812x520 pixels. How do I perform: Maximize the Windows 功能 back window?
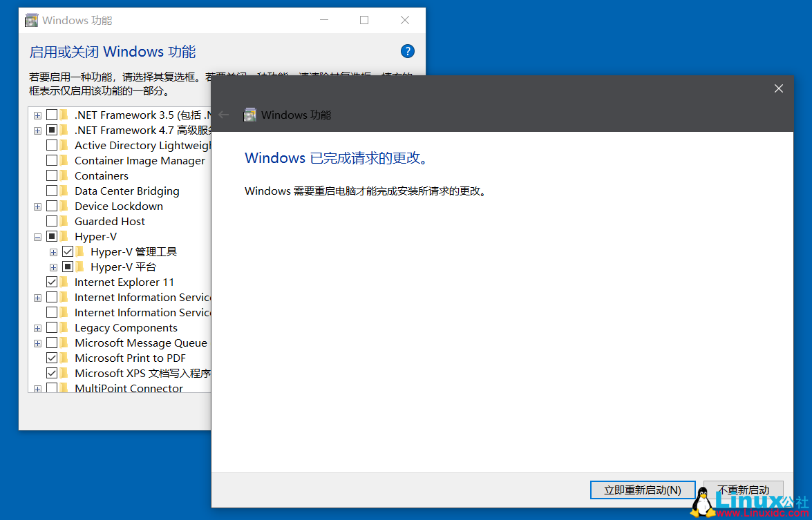[364, 20]
